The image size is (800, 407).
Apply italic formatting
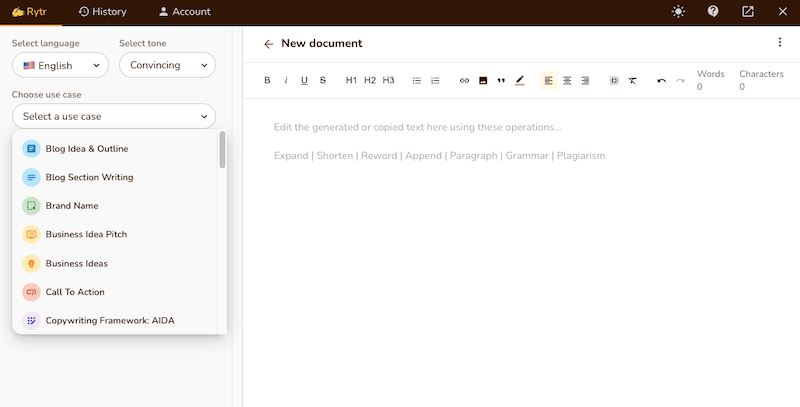coord(286,81)
